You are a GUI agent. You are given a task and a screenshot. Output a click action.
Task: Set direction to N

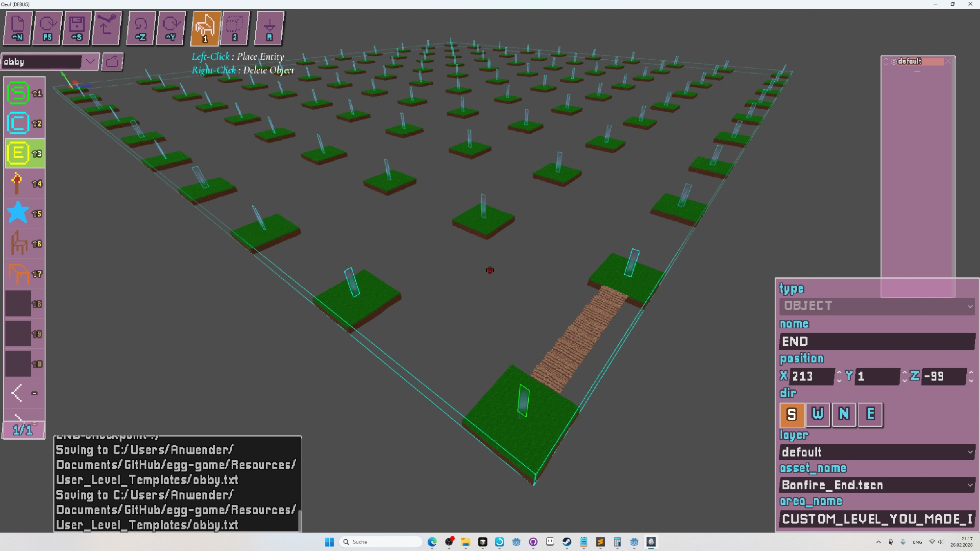click(844, 414)
